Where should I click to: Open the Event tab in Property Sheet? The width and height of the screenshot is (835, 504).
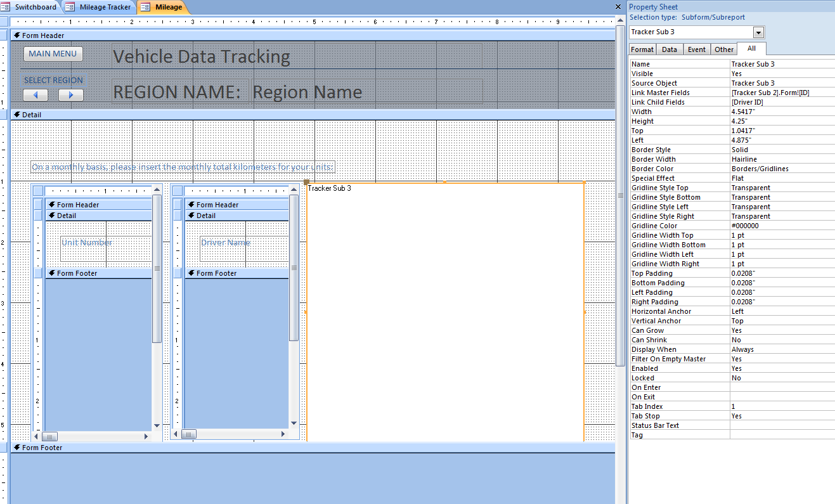coord(696,49)
